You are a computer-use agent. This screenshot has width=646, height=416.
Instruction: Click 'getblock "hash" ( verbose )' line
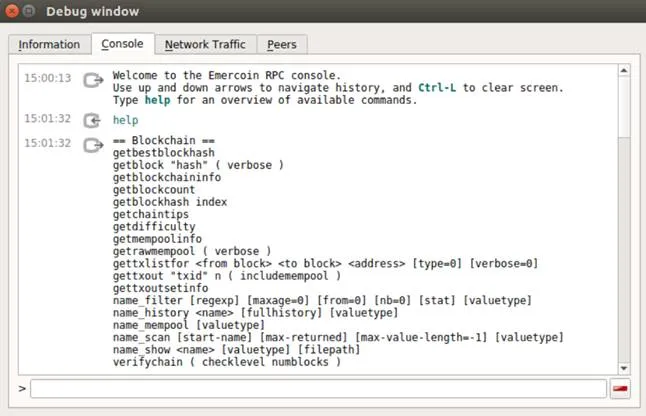point(198,165)
